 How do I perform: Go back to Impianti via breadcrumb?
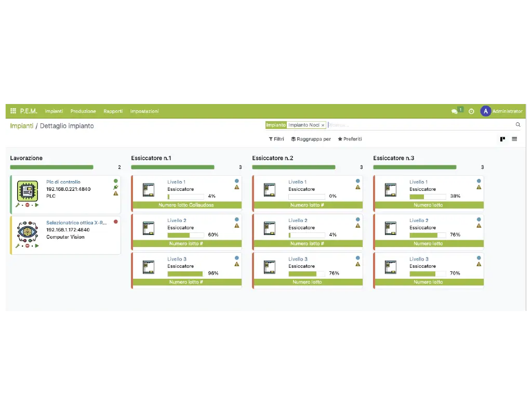21,126
